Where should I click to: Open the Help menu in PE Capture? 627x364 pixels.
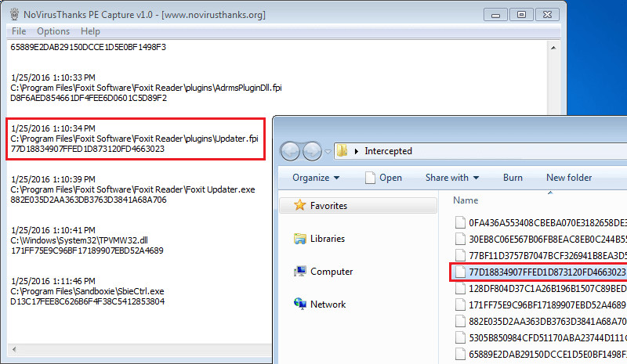pos(90,31)
